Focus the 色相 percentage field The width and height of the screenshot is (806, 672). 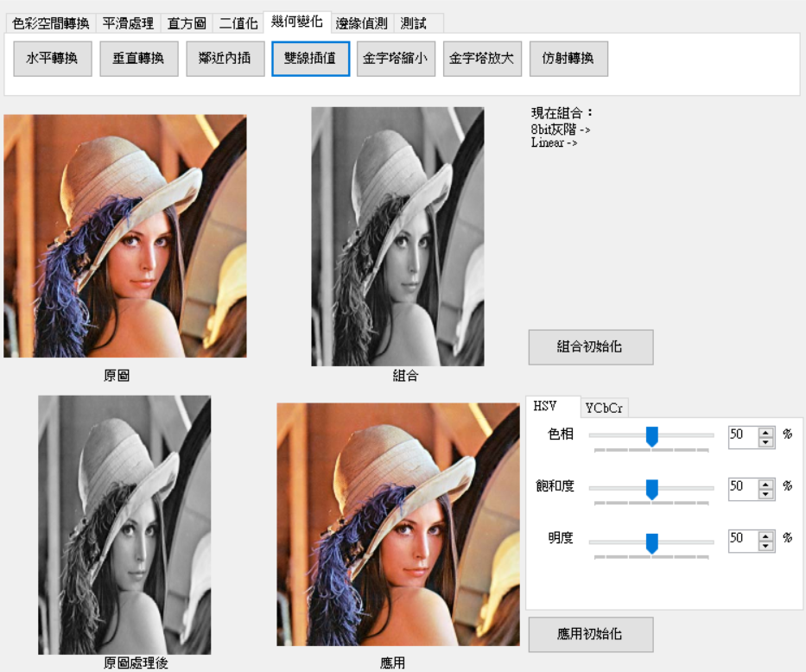point(743,437)
